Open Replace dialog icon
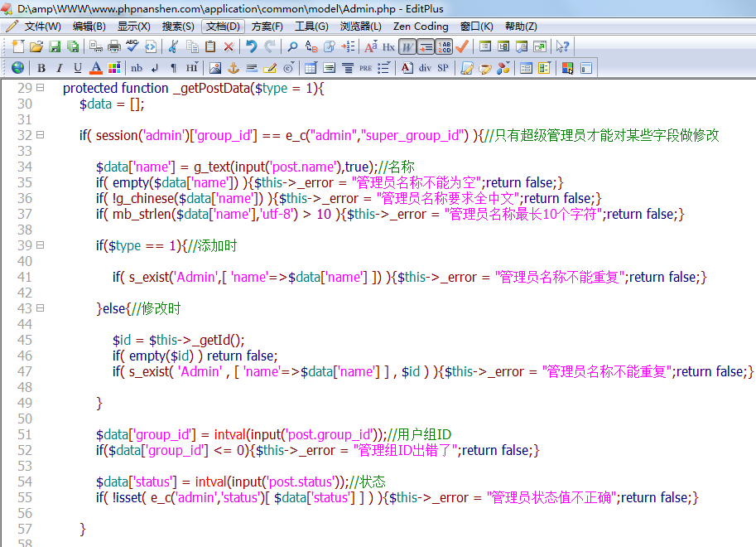 click(x=311, y=47)
